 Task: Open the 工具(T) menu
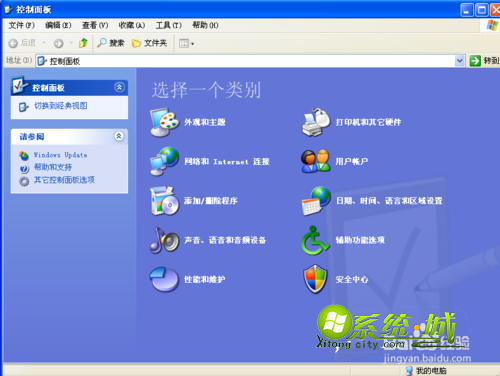pos(169,25)
